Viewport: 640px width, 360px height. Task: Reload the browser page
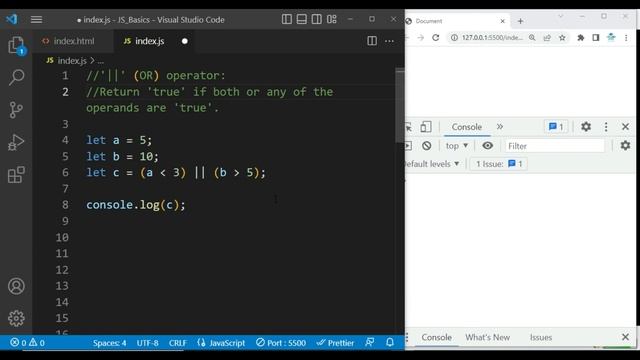(x=436, y=38)
